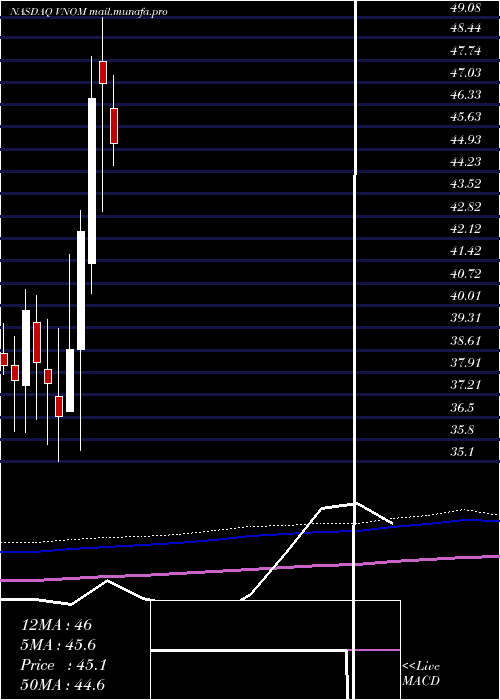Click the 42.82 price axis label
The height and width of the screenshot is (700, 500).
466,207
